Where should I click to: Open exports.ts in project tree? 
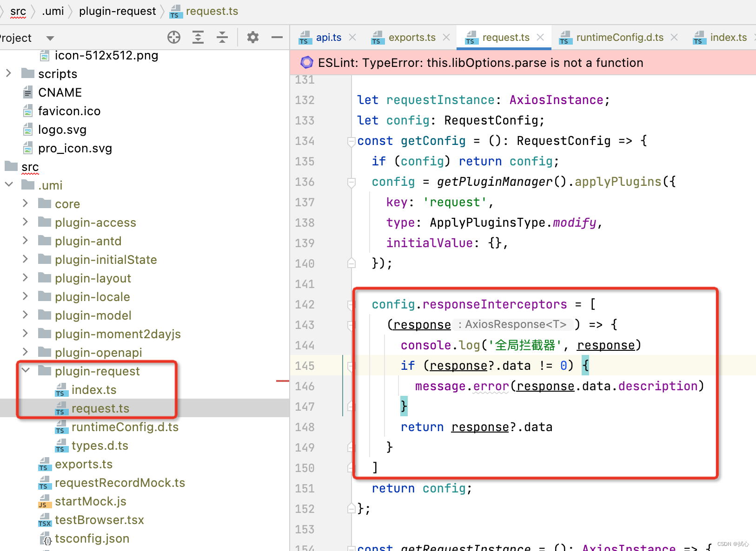coord(84,464)
